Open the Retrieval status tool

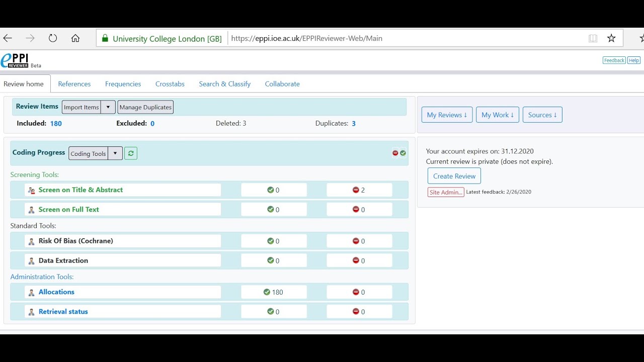coord(63,311)
